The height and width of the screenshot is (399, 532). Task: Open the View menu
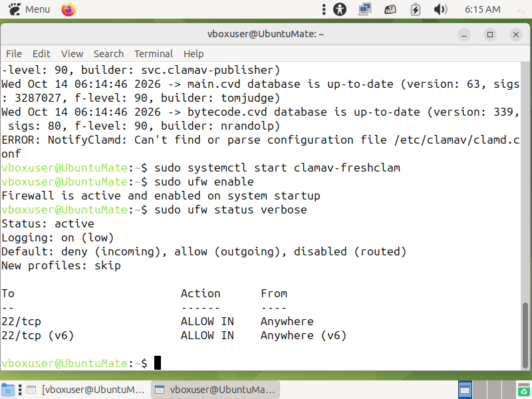pos(72,54)
